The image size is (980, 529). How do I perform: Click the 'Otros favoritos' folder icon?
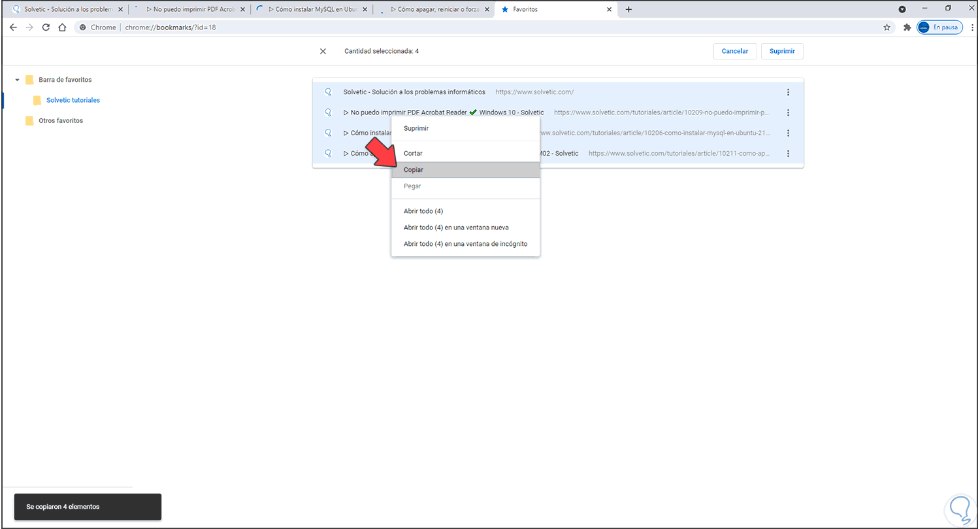pos(29,120)
